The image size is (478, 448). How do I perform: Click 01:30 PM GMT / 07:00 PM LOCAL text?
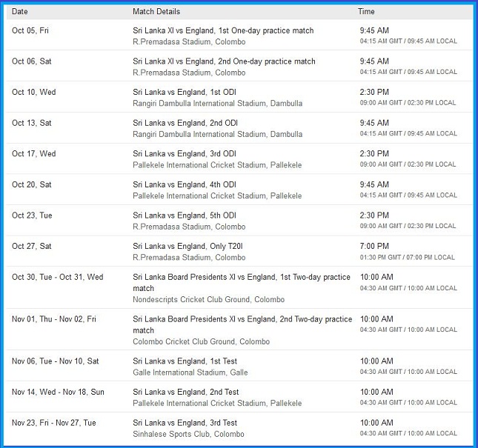[x=408, y=258]
